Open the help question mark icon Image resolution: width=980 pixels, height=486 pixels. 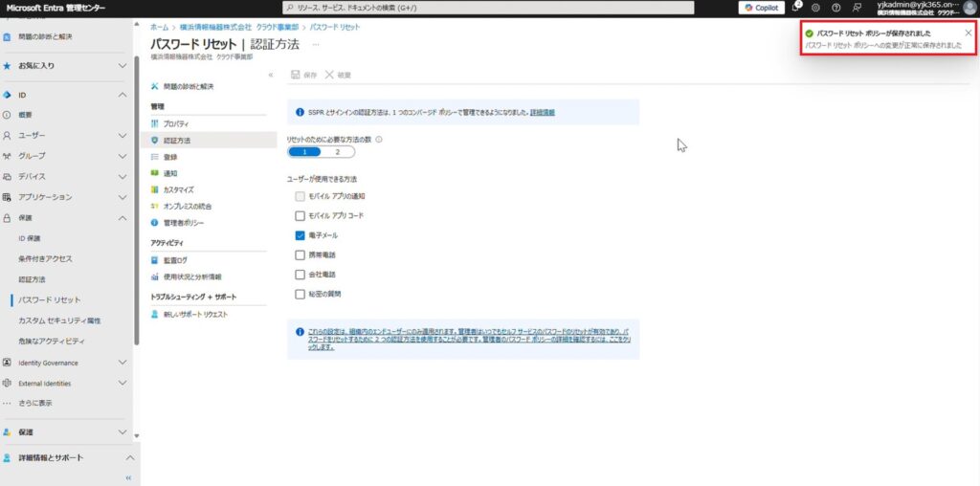[x=836, y=8]
